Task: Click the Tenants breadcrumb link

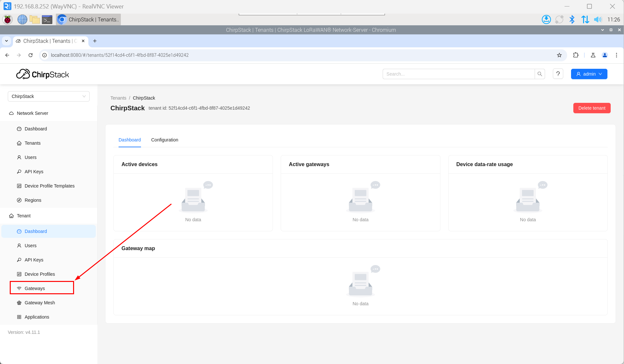Action: (118, 98)
